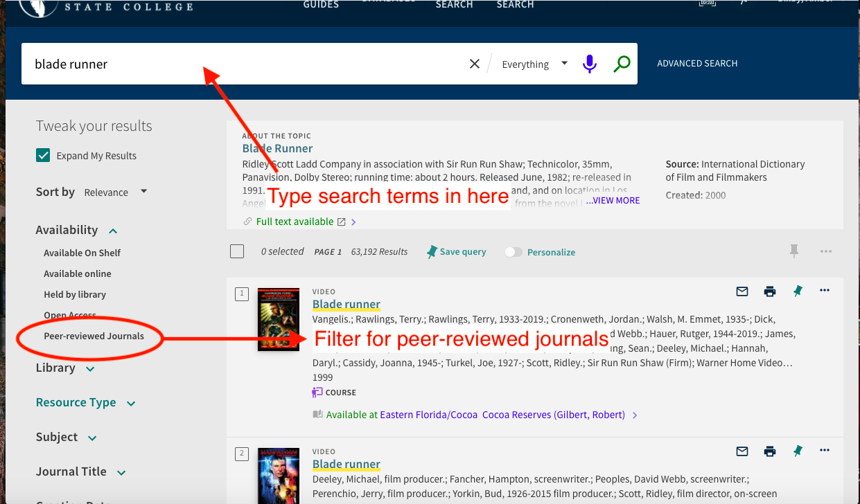Click the external link icon after Full text available
The height and width of the screenshot is (504, 860).
341,222
